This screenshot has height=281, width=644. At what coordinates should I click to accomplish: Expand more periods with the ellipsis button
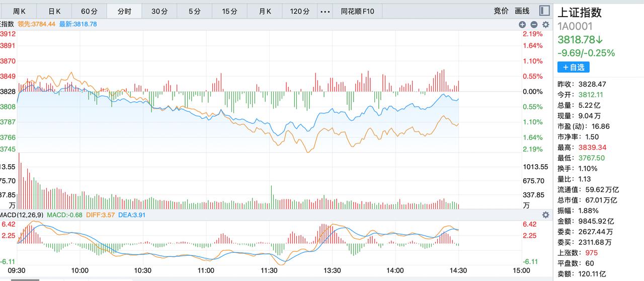pyautogui.click(x=325, y=11)
